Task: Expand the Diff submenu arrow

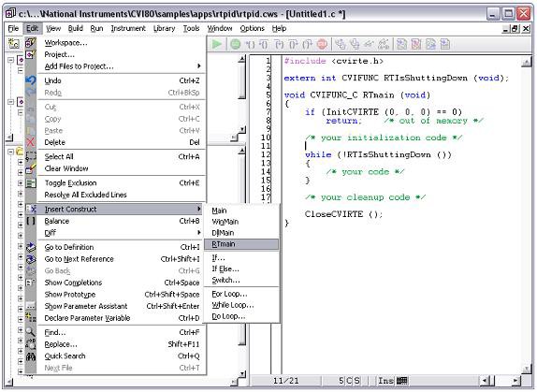Action: click(199, 233)
